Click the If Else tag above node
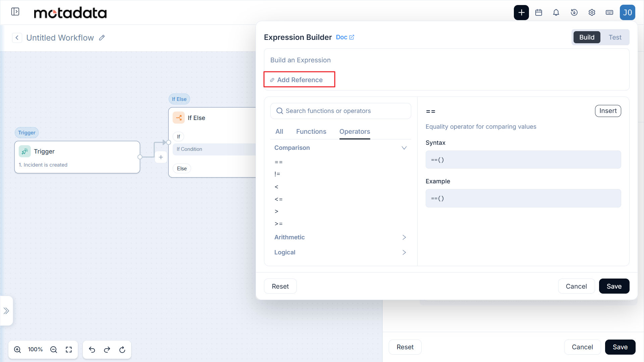Image resolution: width=644 pixels, height=362 pixels. (179, 99)
